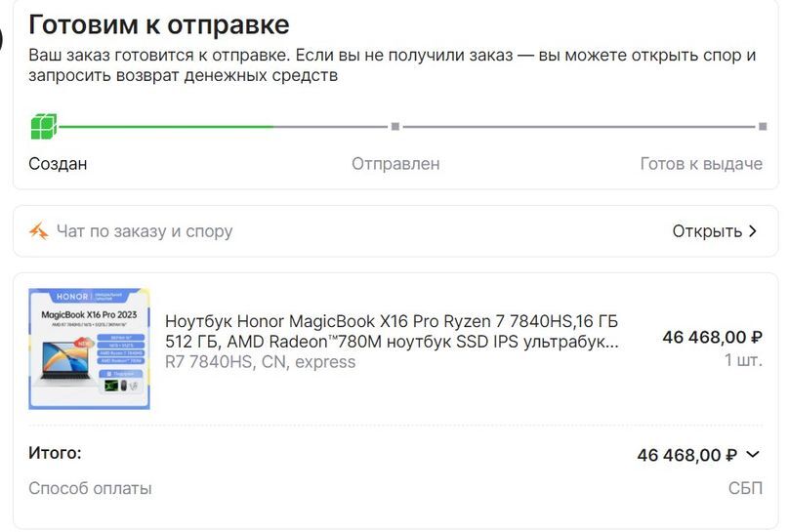Click the Итого label

[x=55, y=453]
